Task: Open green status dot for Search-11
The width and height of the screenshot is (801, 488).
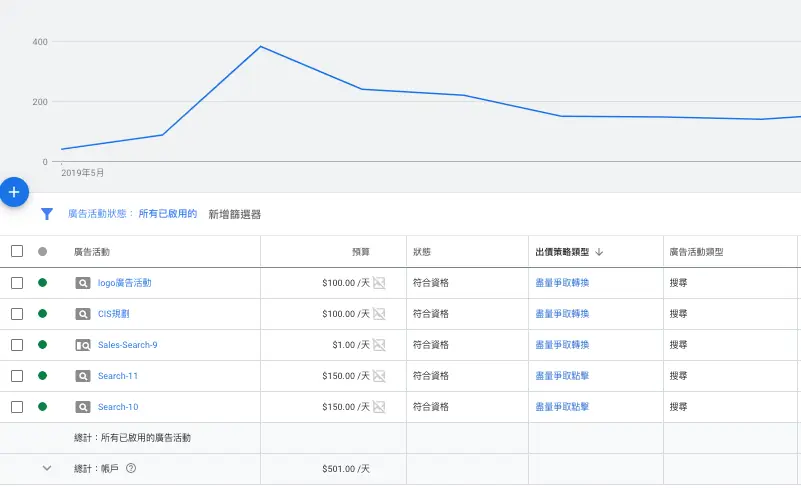Action: coord(42,376)
